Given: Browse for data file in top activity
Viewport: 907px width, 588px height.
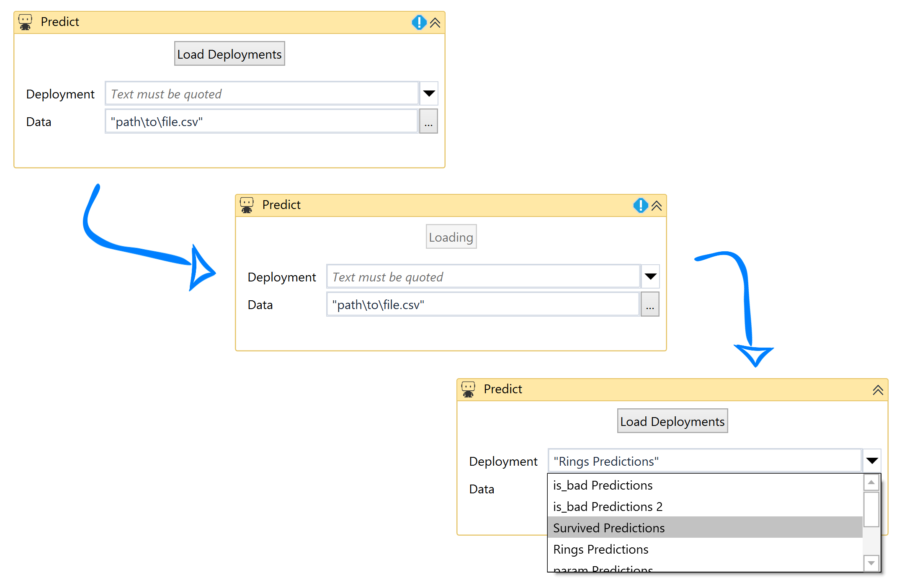Looking at the screenshot, I should [x=428, y=121].
